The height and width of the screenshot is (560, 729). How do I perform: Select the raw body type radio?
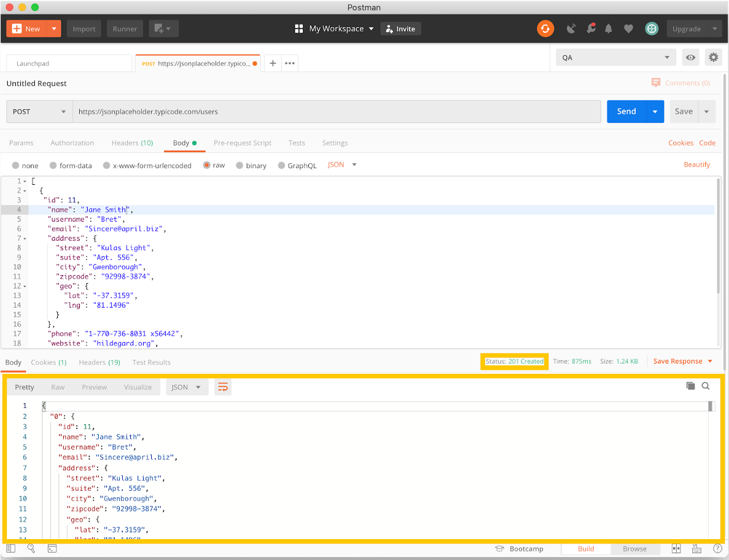click(206, 165)
